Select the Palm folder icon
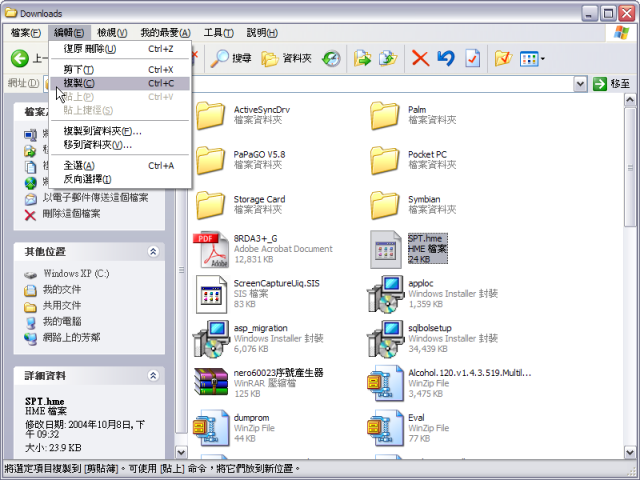 pos(384,116)
